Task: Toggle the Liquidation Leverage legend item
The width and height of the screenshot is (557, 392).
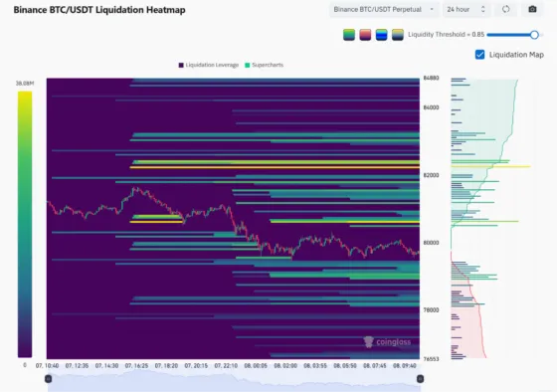Action: click(x=209, y=65)
